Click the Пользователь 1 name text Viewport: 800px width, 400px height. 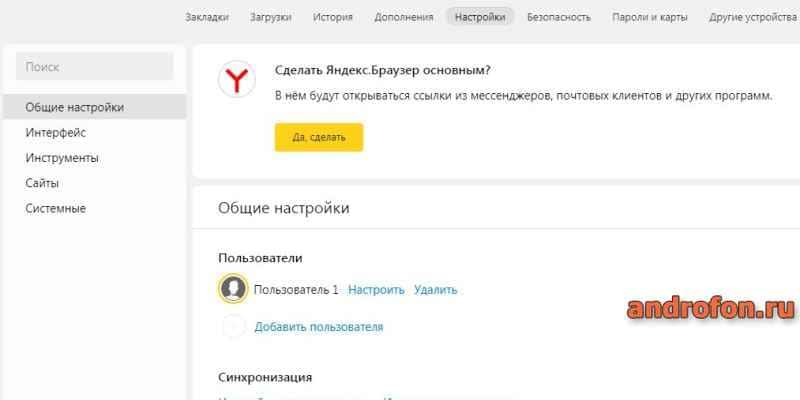point(296,290)
